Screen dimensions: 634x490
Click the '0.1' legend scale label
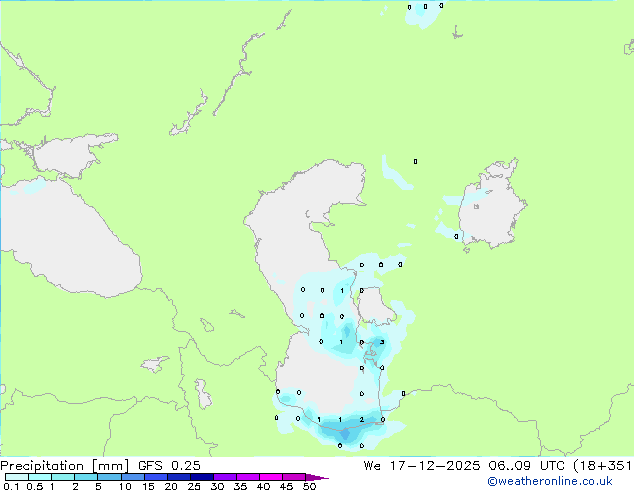[x=11, y=486]
